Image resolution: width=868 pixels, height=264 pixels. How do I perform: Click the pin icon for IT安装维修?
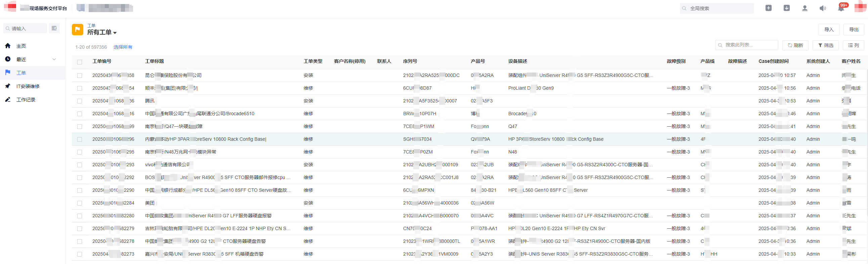pyautogui.click(x=8, y=86)
